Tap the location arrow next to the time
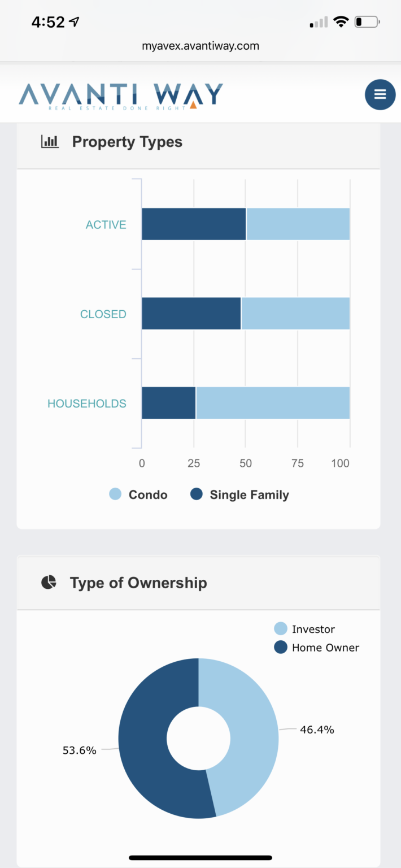The height and width of the screenshot is (868, 401). click(74, 22)
